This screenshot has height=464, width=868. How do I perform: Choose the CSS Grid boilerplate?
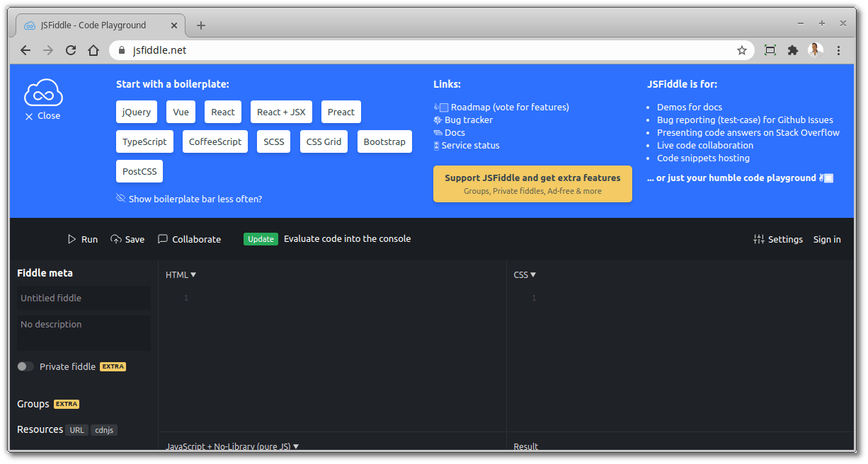coord(324,141)
